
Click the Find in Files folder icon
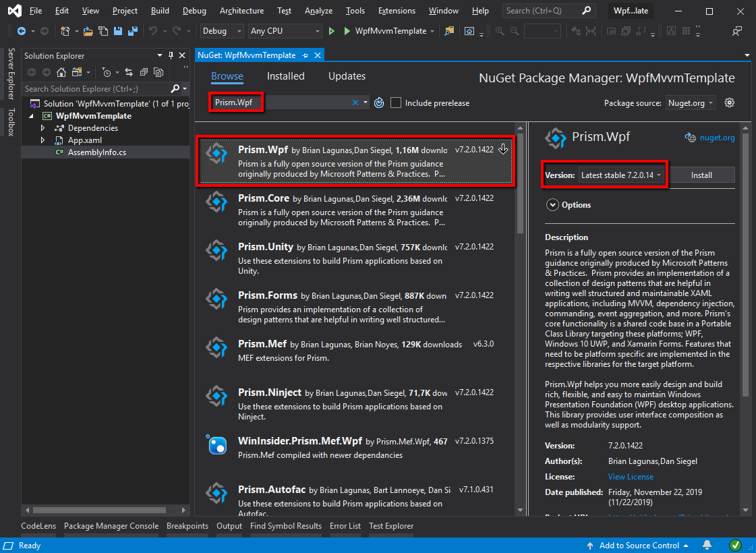click(449, 31)
